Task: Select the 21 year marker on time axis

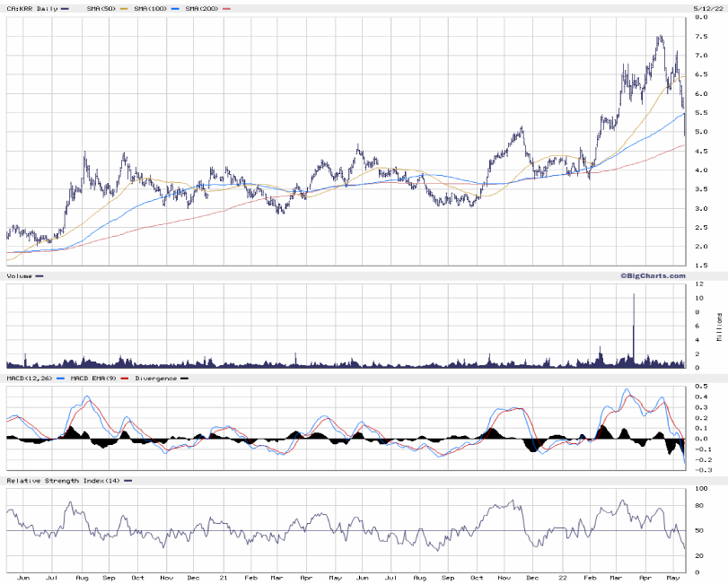Action: click(x=224, y=579)
